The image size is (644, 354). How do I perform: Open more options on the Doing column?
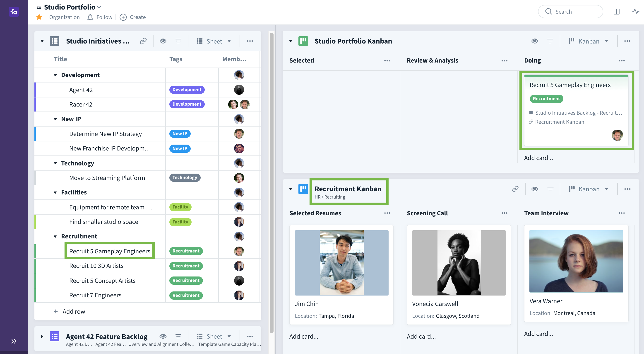tap(622, 60)
